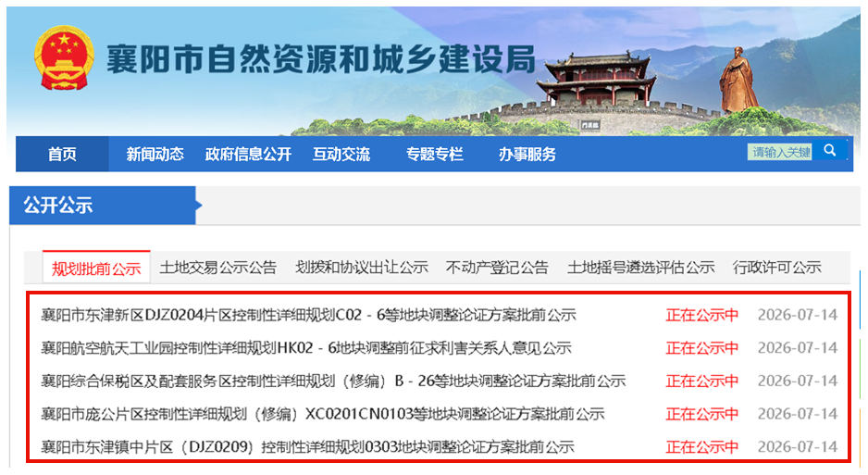Click 正在公示中 status on the DJZ0204 row

pos(702,315)
